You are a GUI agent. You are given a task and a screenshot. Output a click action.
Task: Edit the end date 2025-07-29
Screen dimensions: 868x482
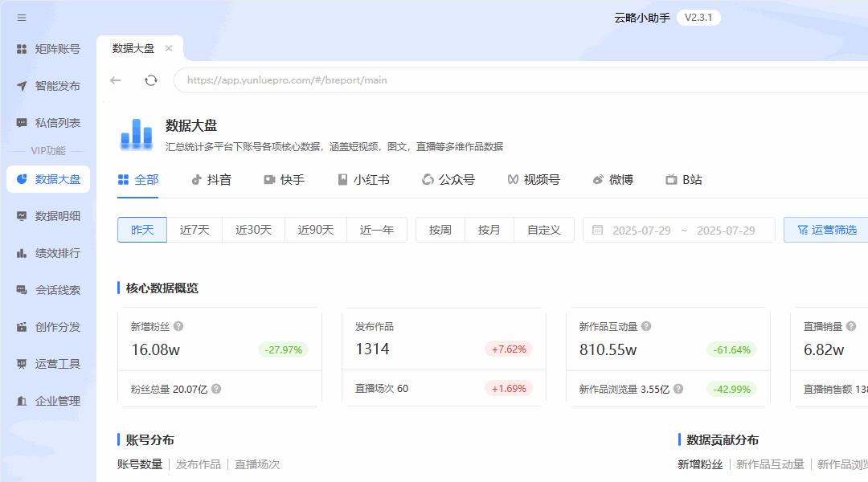click(x=726, y=231)
